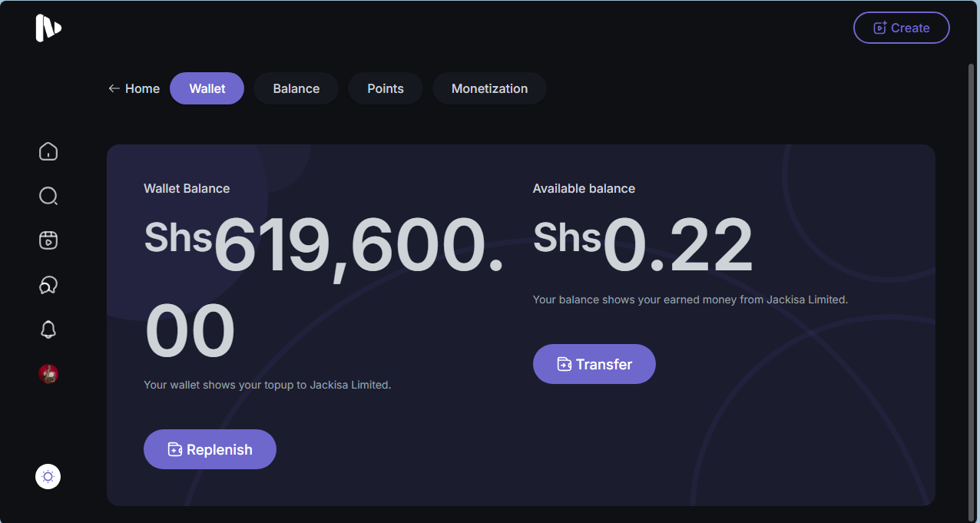Open search from the sidebar magnifier icon
This screenshot has width=980, height=523.
(x=48, y=197)
